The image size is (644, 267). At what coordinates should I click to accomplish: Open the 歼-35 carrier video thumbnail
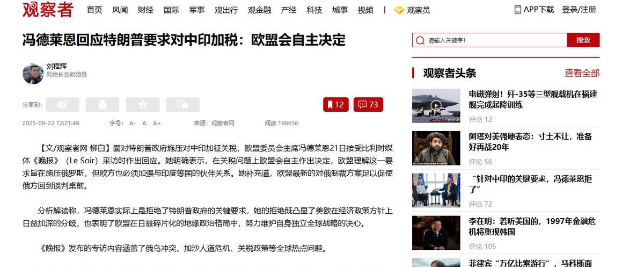pyautogui.click(x=436, y=105)
